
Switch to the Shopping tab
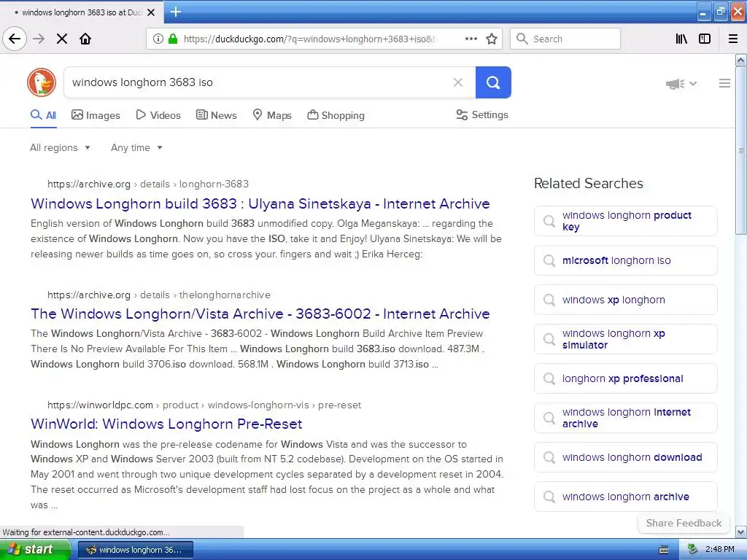(x=336, y=115)
